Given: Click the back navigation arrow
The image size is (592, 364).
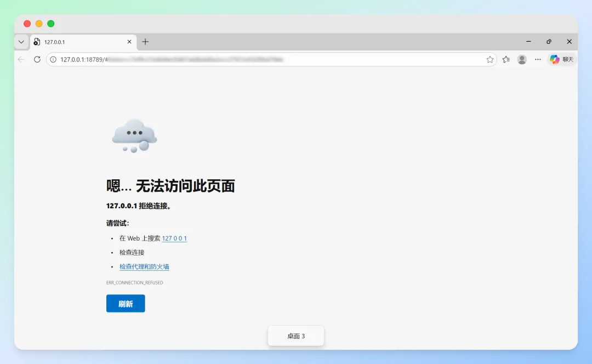Looking at the screenshot, I should tap(21, 59).
